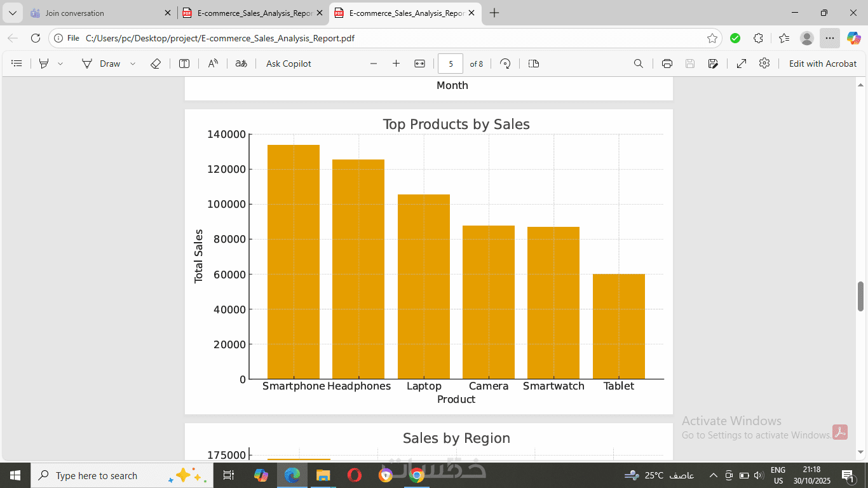The height and width of the screenshot is (488, 868).
Task: Expand the tab search dropdown
Action: pos(12,13)
